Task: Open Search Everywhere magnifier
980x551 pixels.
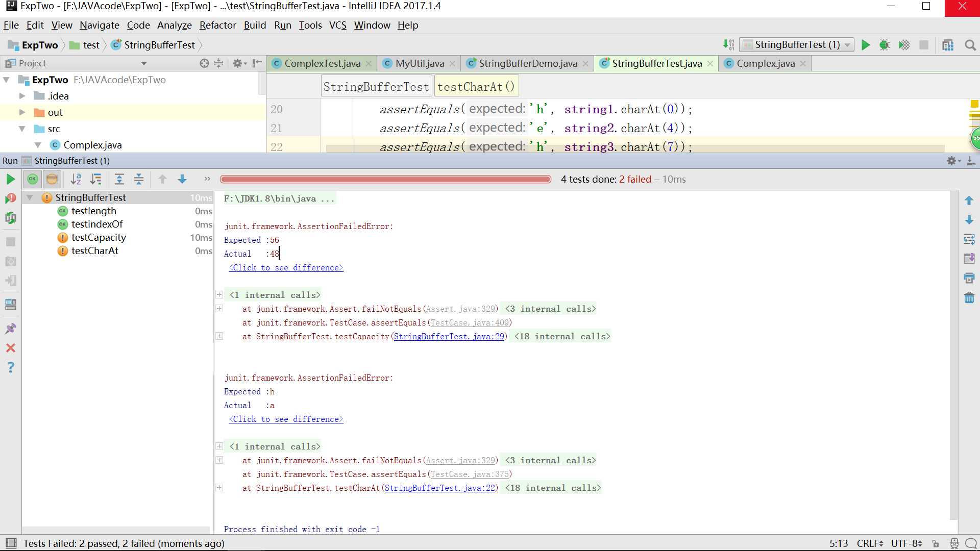Action: tap(970, 45)
